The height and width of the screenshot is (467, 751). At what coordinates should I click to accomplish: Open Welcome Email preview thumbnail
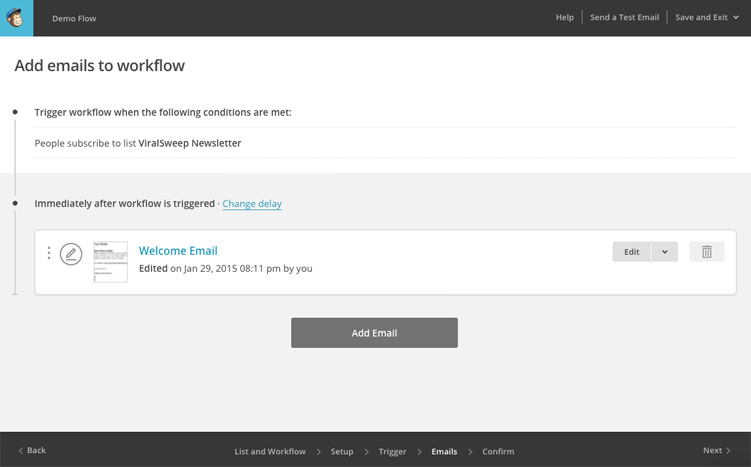click(x=111, y=262)
